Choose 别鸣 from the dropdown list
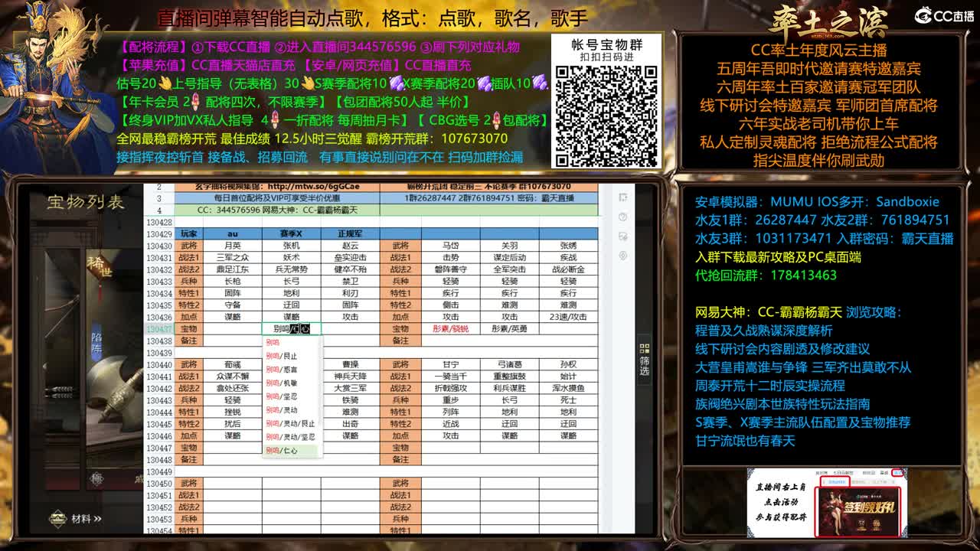The image size is (980, 551). pos(292,343)
